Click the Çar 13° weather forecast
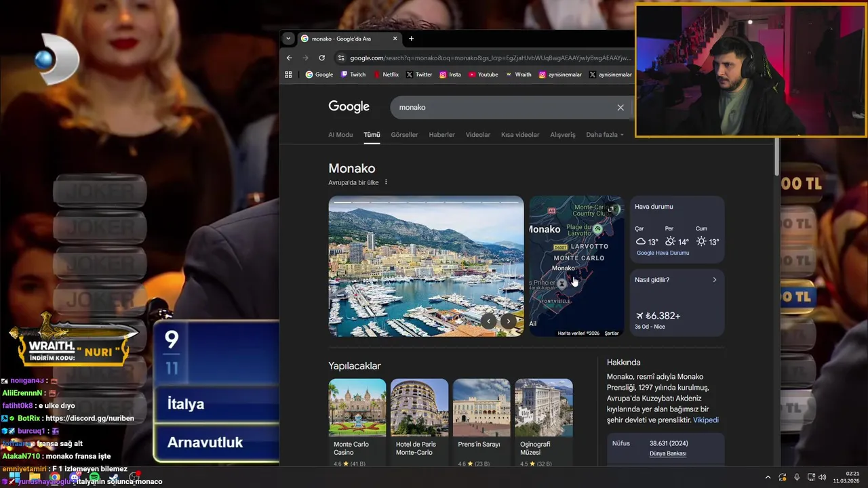The width and height of the screenshot is (868, 488). [647, 237]
